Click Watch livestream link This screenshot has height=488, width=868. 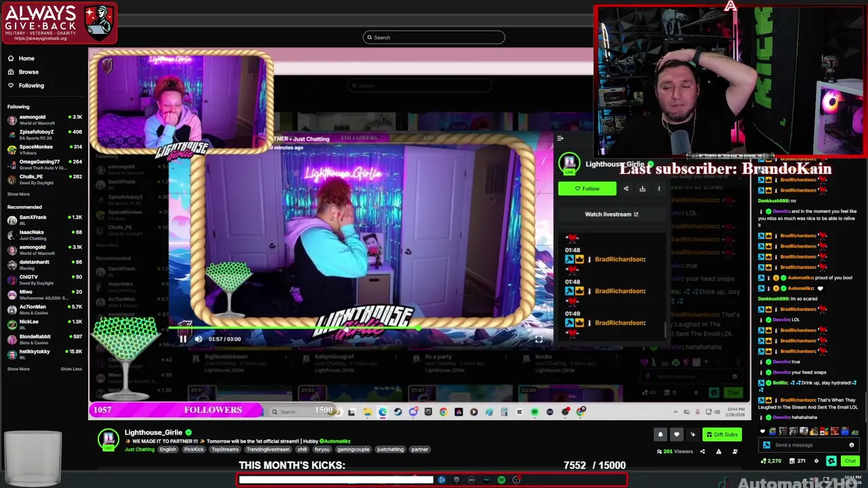[x=612, y=214]
